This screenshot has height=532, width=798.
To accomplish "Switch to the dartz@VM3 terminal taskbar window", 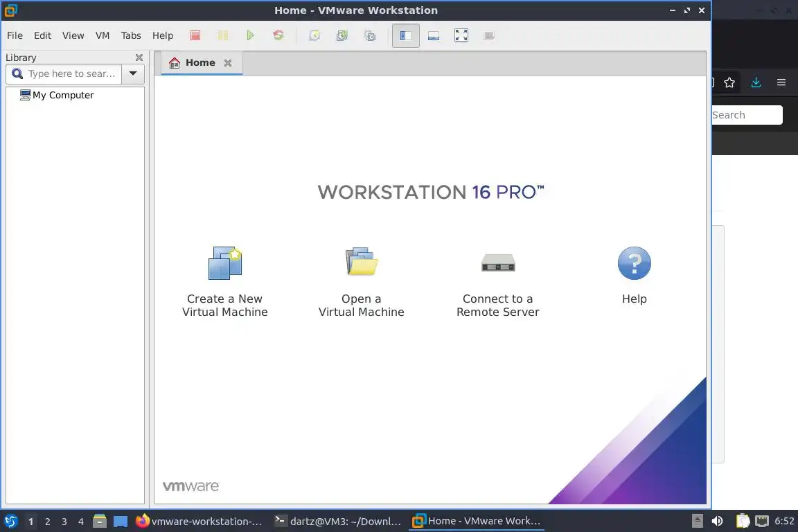I will click(338, 522).
